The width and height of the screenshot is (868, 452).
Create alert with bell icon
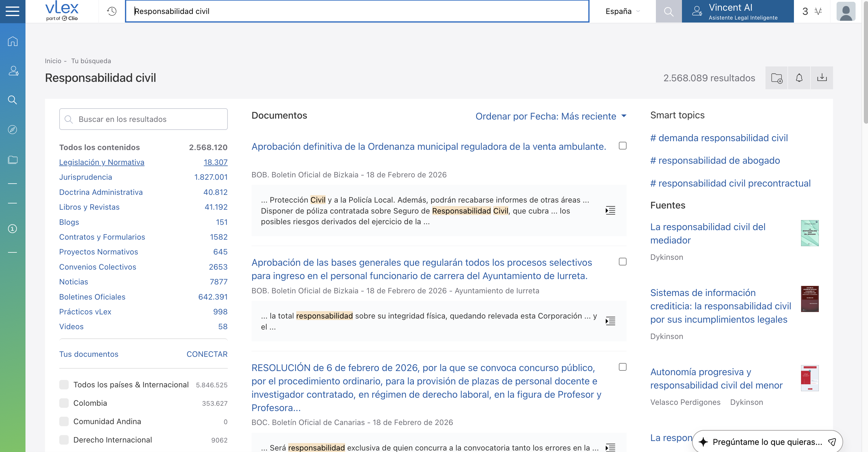(799, 78)
